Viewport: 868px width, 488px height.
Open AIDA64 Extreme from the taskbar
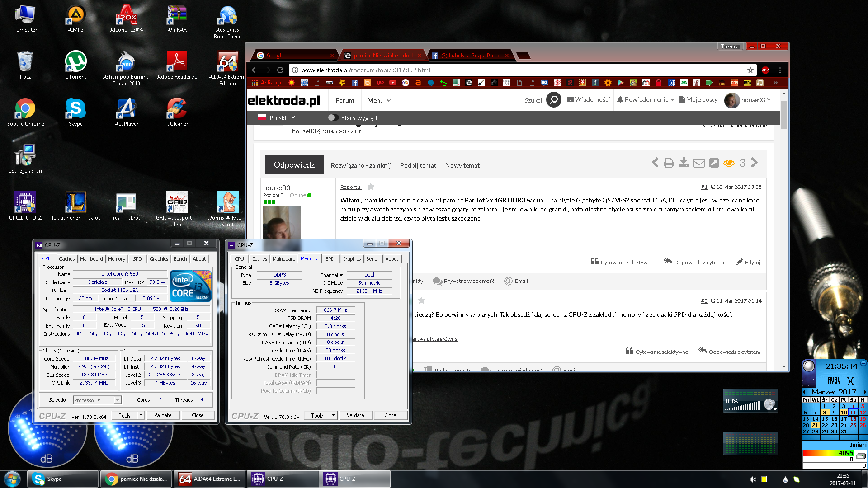coord(210,479)
